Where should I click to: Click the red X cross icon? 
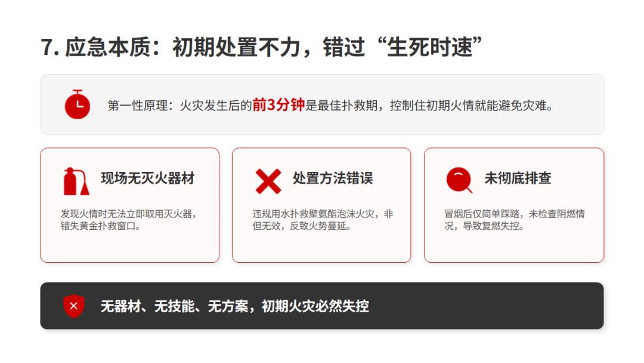point(268,181)
